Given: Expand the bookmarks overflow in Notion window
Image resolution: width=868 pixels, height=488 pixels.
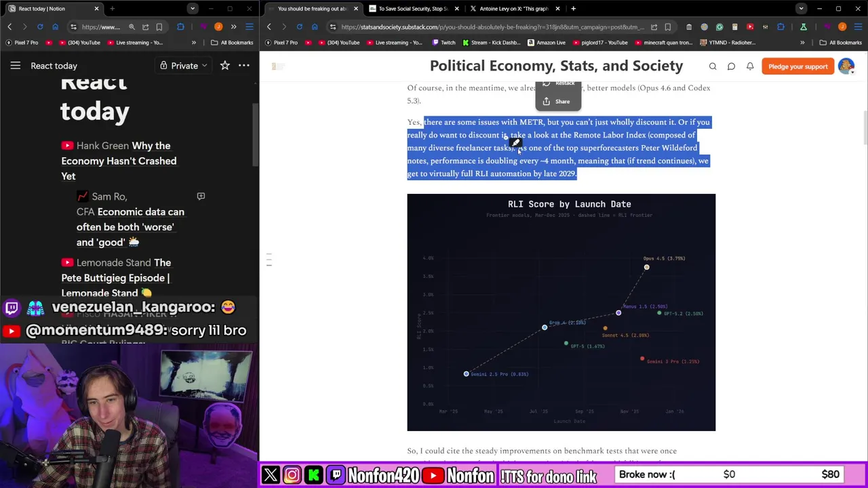Looking at the screenshot, I should pyautogui.click(x=194, y=43).
